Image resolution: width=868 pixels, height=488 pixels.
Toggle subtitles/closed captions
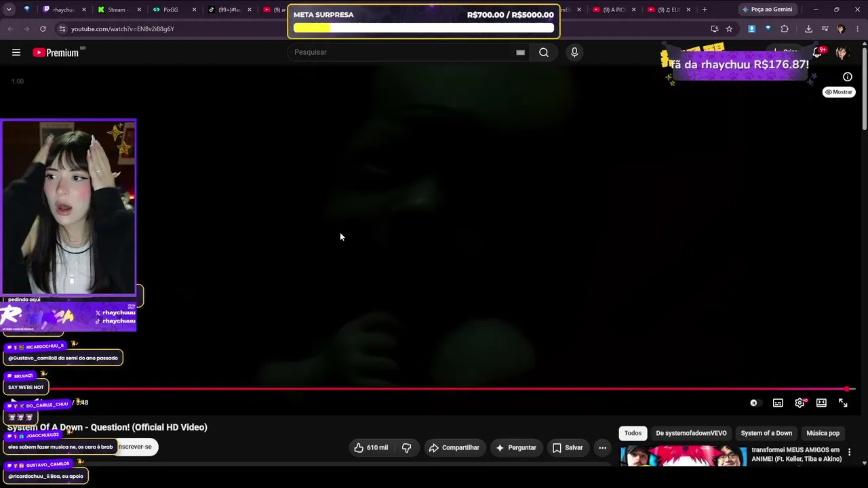[778, 403]
